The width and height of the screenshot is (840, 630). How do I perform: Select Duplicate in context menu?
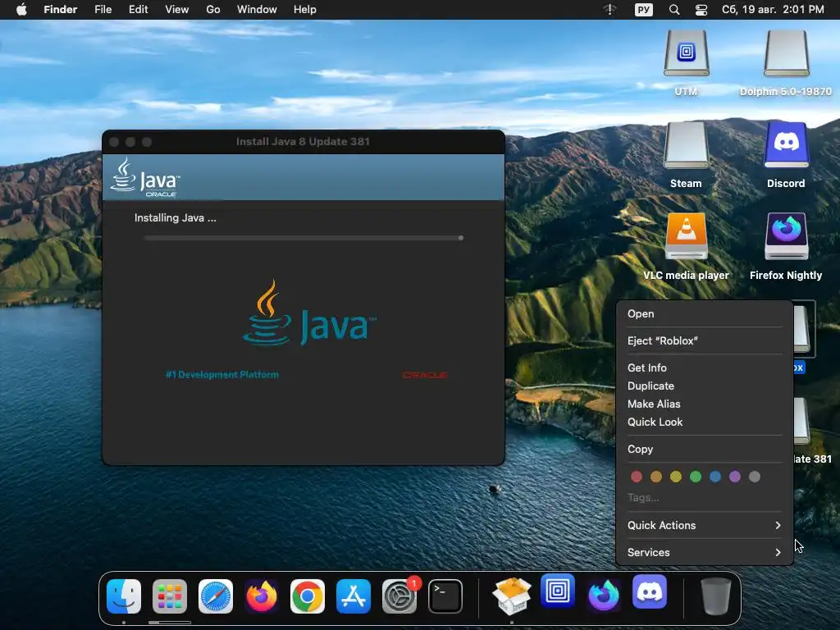[x=704, y=386]
